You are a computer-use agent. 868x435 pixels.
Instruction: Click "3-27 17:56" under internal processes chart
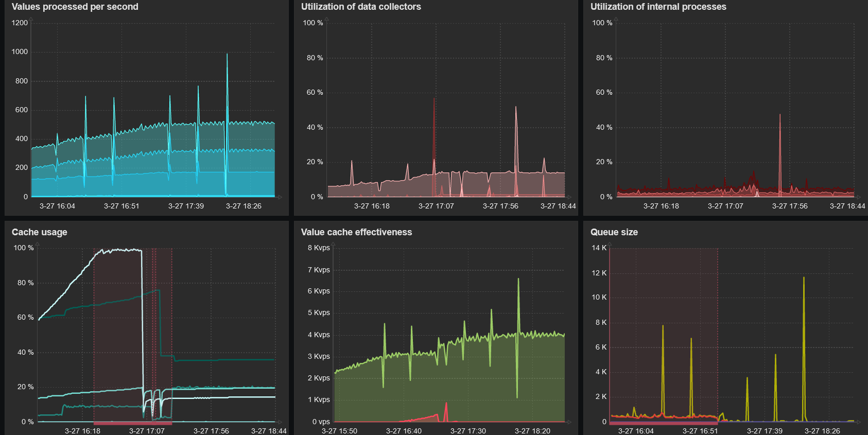(790, 206)
